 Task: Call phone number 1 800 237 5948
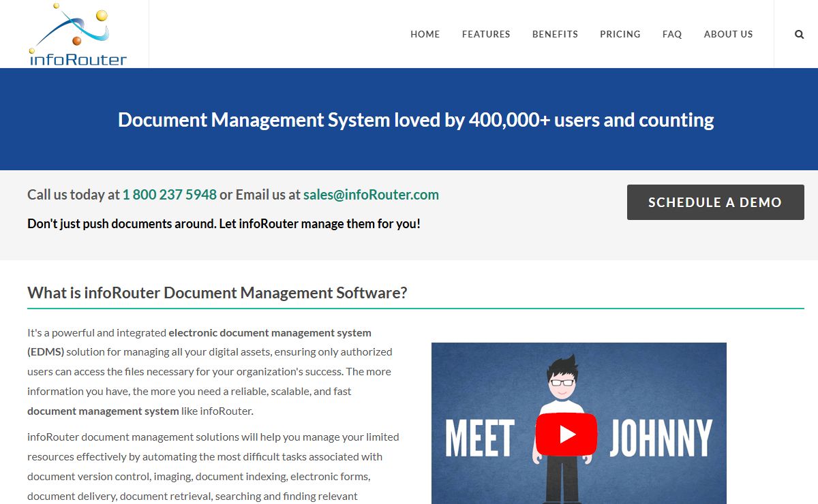pos(170,195)
